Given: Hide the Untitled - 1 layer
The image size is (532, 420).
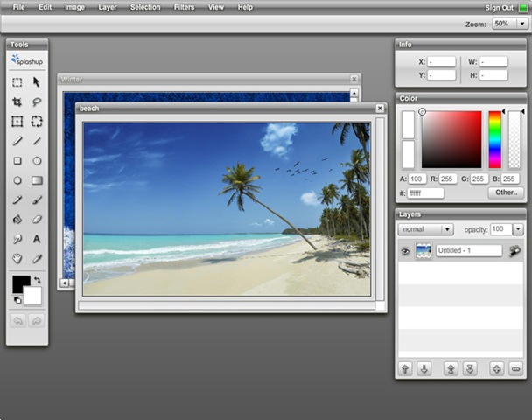Looking at the screenshot, I should click(405, 251).
